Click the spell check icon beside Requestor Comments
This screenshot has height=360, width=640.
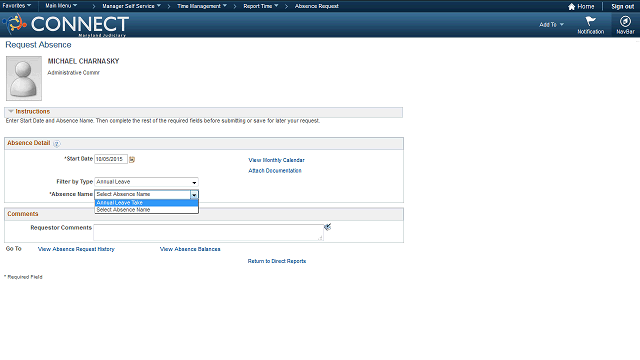coord(327,227)
